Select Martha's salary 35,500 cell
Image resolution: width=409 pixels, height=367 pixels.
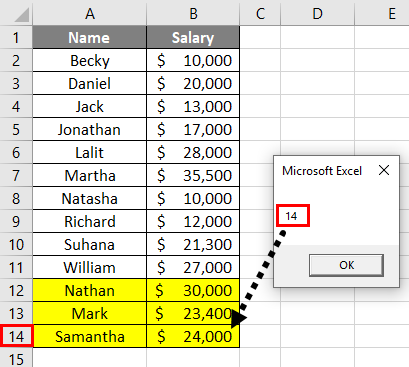193,175
